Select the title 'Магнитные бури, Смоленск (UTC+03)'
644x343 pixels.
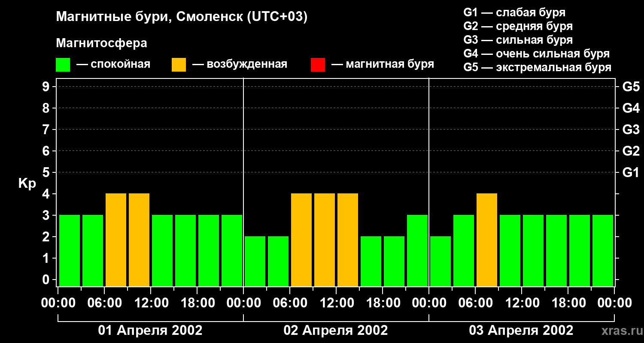tap(182, 17)
